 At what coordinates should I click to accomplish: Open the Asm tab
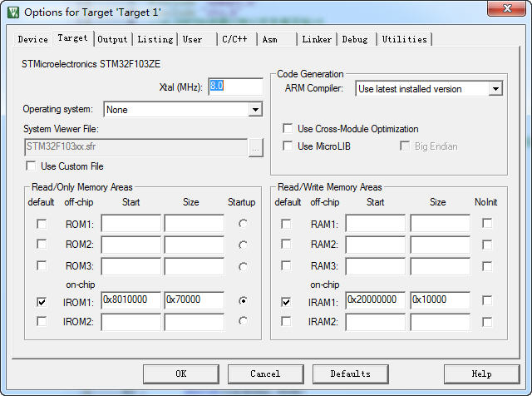coord(277,39)
